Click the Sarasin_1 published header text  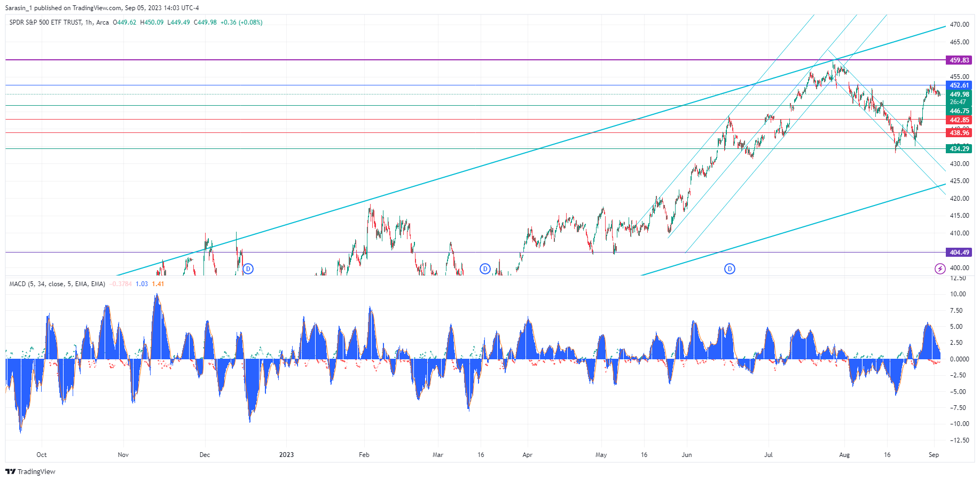pos(102,8)
